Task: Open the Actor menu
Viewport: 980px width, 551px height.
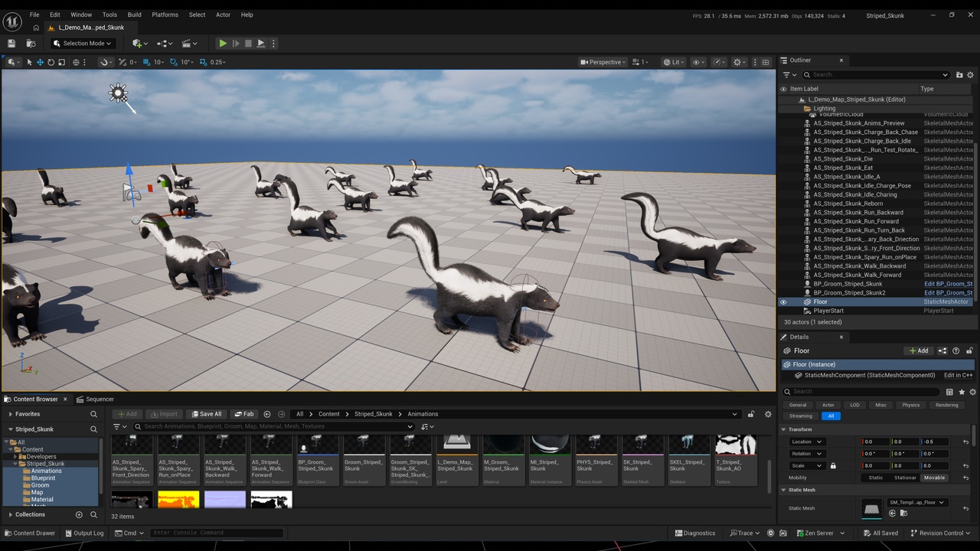Action: click(x=223, y=15)
